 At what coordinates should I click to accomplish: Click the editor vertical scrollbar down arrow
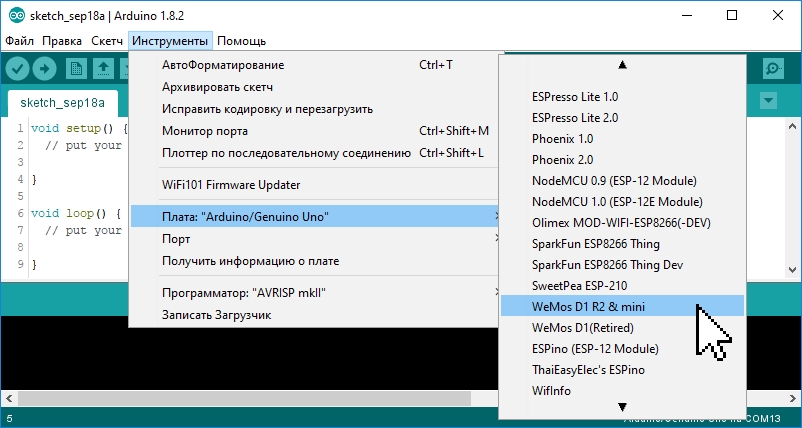793,269
